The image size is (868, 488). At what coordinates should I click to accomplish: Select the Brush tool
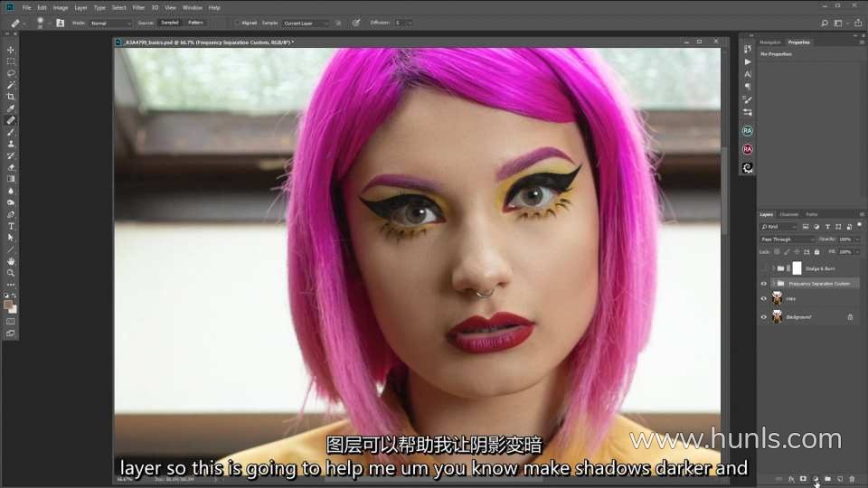coord(11,132)
